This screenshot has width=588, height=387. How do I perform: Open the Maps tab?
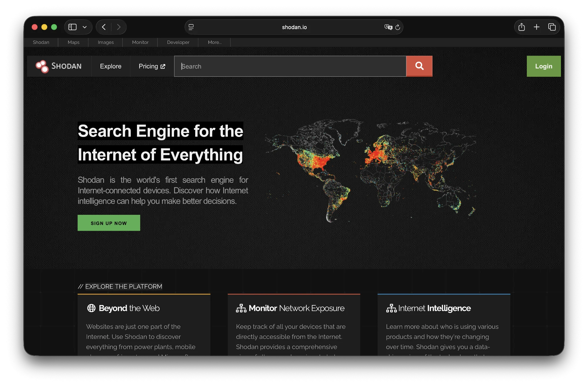pos(73,42)
